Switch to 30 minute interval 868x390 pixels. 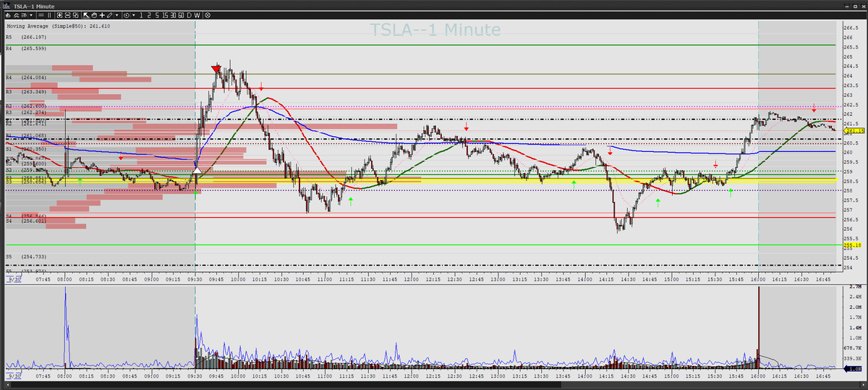pos(173,15)
